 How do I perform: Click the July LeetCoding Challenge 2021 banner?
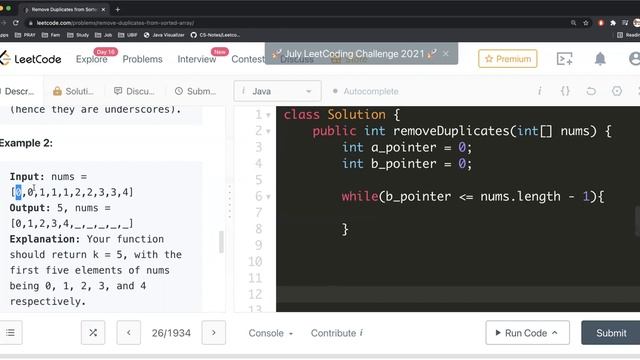click(355, 53)
